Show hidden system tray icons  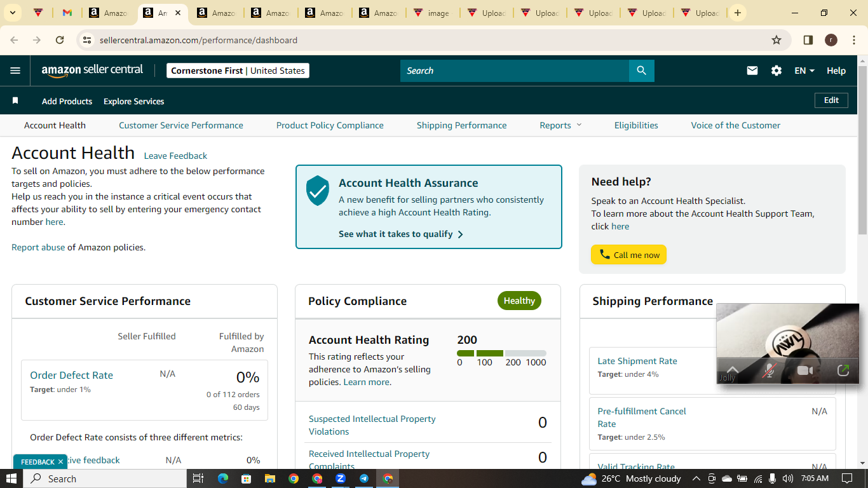click(696, 478)
